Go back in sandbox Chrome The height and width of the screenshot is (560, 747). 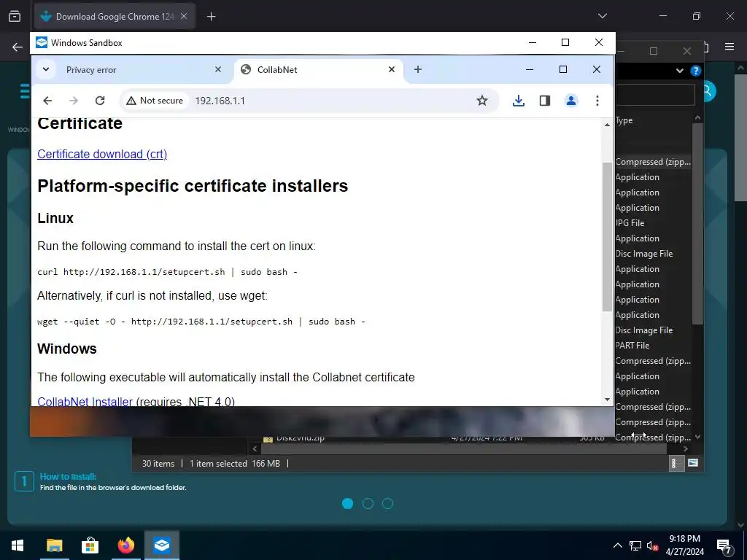coord(47,101)
